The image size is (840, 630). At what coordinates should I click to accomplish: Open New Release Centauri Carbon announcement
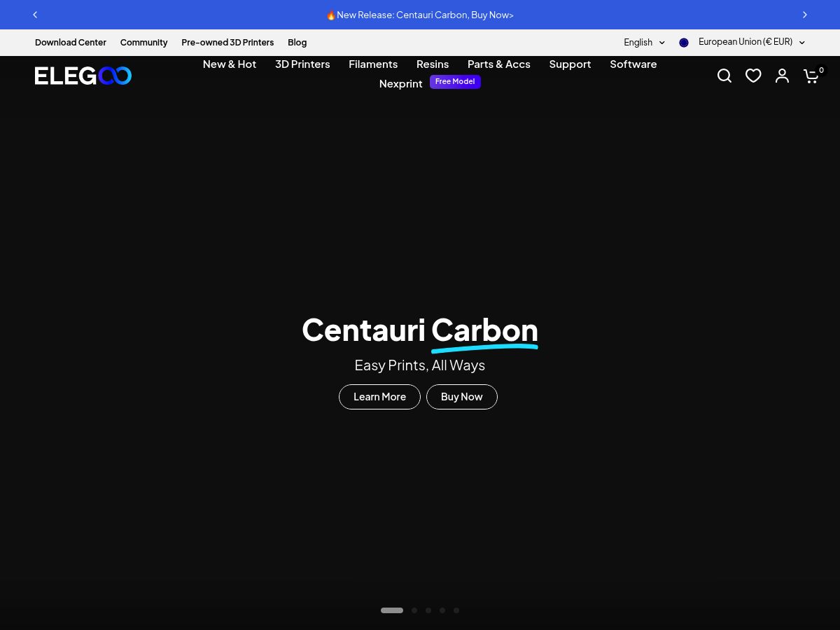point(420,15)
